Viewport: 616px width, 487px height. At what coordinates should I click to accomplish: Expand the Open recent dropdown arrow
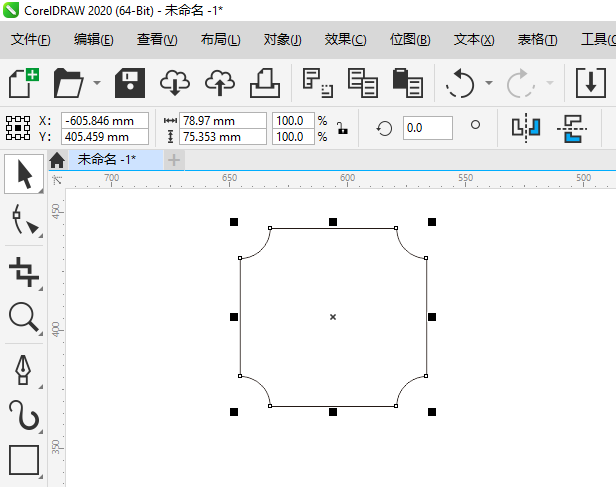(97, 83)
